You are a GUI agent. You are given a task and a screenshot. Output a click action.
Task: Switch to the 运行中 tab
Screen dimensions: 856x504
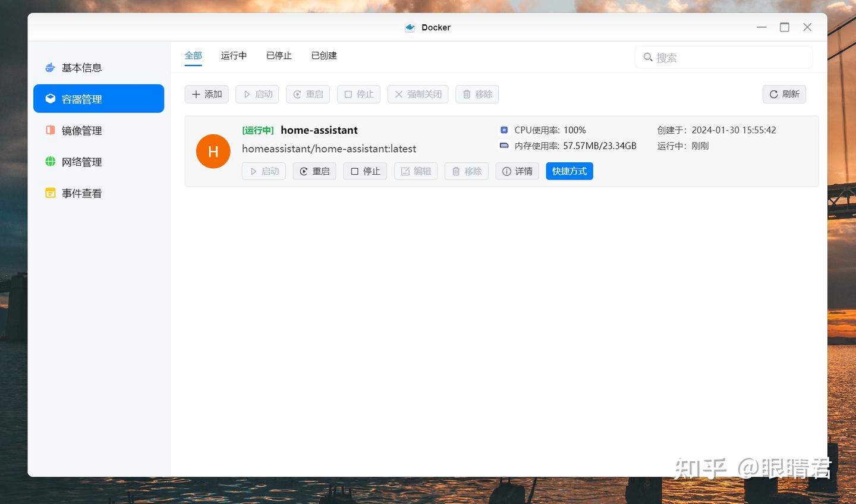pos(234,55)
